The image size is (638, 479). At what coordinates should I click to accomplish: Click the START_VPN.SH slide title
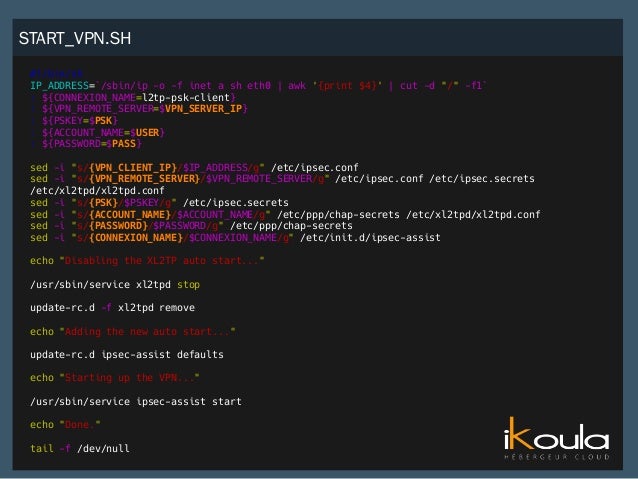[75, 39]
